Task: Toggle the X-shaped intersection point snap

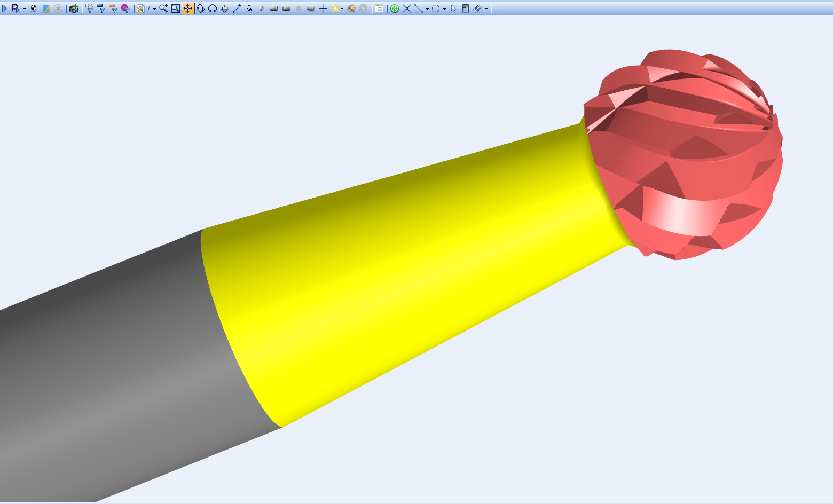Action: [407, 9]
